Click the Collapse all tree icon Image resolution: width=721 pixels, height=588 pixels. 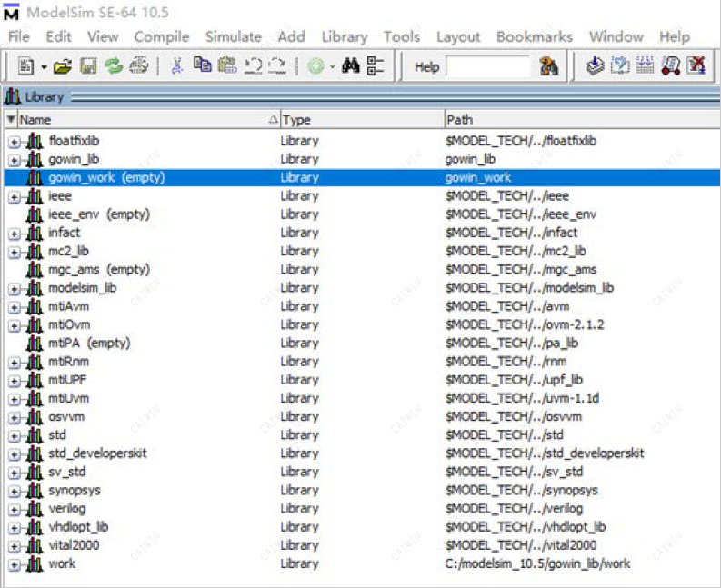coord(376,65)
